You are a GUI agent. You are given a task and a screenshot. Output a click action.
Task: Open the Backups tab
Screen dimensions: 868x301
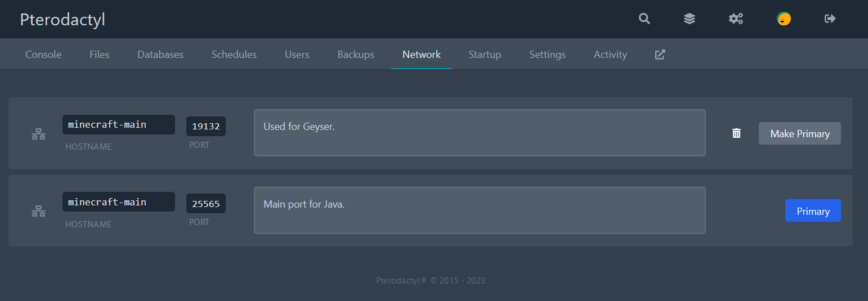pyautogui.click(x=356, y=55)
